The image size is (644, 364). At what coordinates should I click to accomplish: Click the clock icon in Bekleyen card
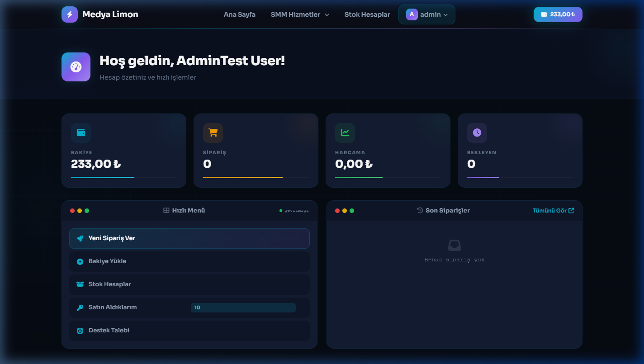pyautogui.click(x=477, y=132)
